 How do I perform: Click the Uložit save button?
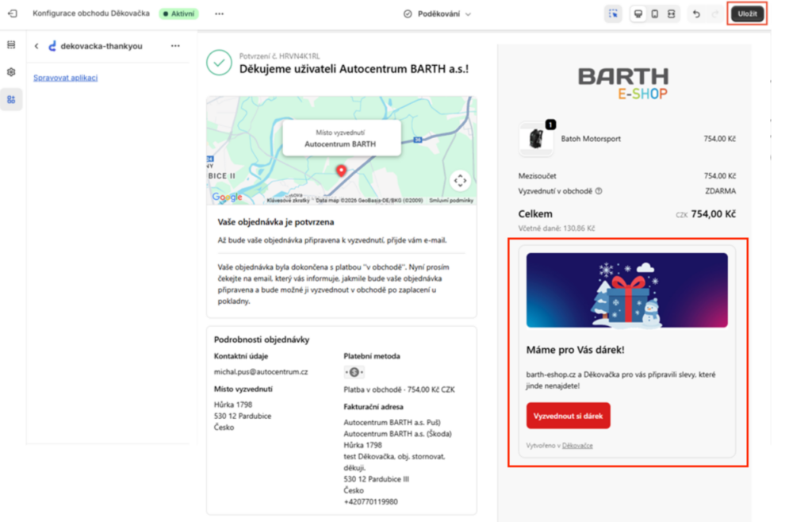[746, 14]
